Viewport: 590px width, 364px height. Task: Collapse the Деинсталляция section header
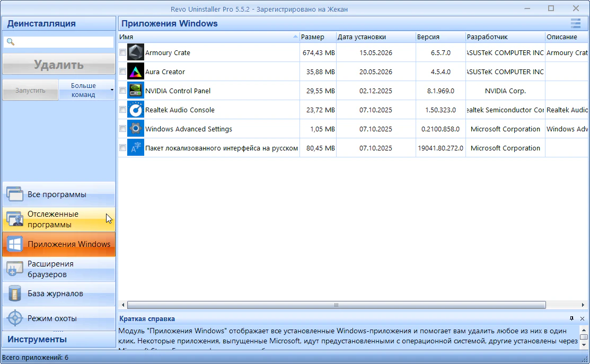point(59,23)
